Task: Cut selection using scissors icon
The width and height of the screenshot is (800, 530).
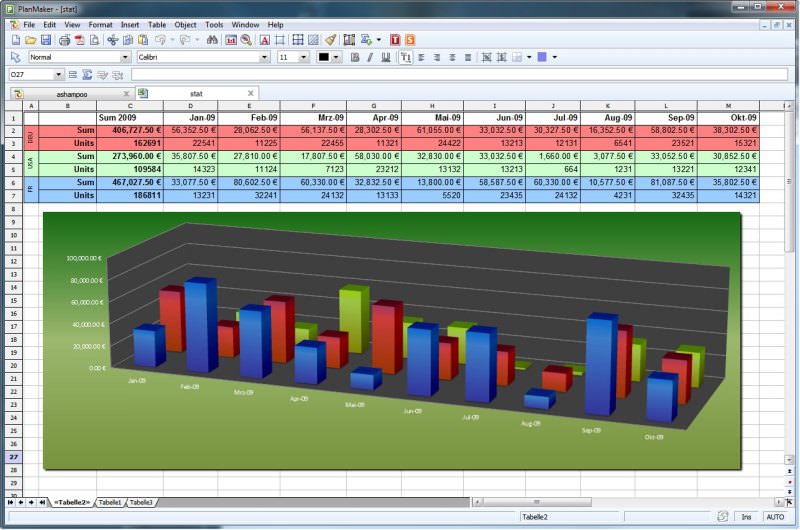Action: tap(113, 40)
